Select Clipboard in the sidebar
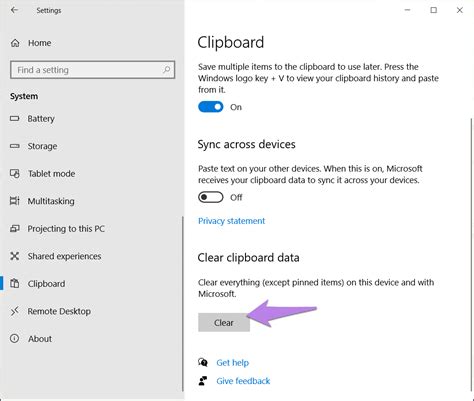 pyautogui.click(x=46, y=284)
